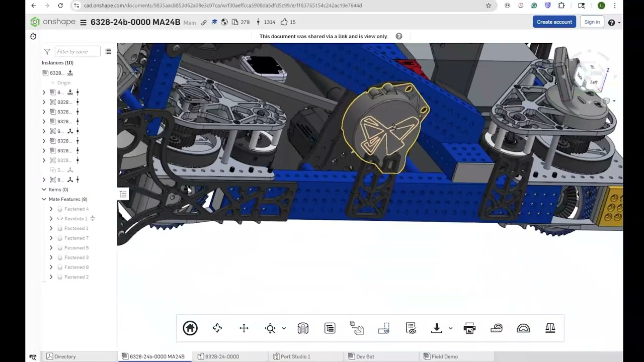Screen dimensions: 644x362
Task: Click the view-only info question mark icon
Action: [399, 36]
